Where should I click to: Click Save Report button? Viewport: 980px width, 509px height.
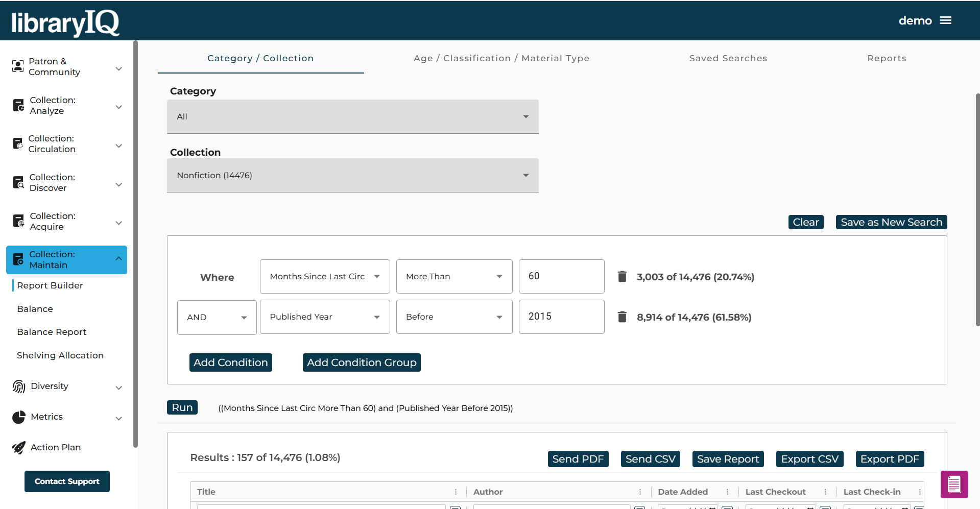tap(728, 459)
